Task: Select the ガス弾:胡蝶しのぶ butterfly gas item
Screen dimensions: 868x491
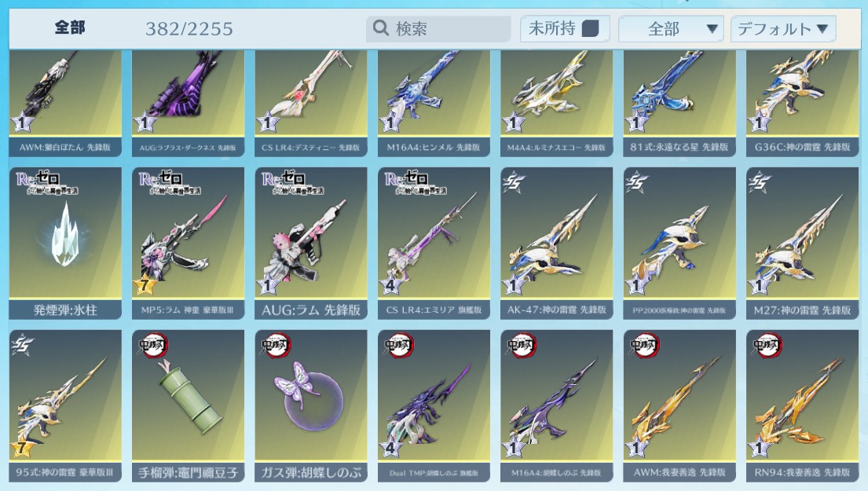Action: coord(311,405)
